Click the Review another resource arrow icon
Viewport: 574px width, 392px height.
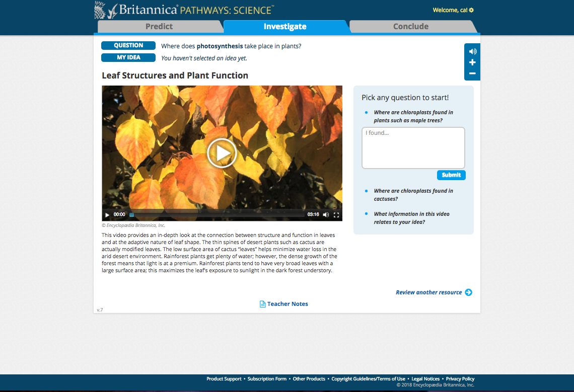tap(469, 292)
